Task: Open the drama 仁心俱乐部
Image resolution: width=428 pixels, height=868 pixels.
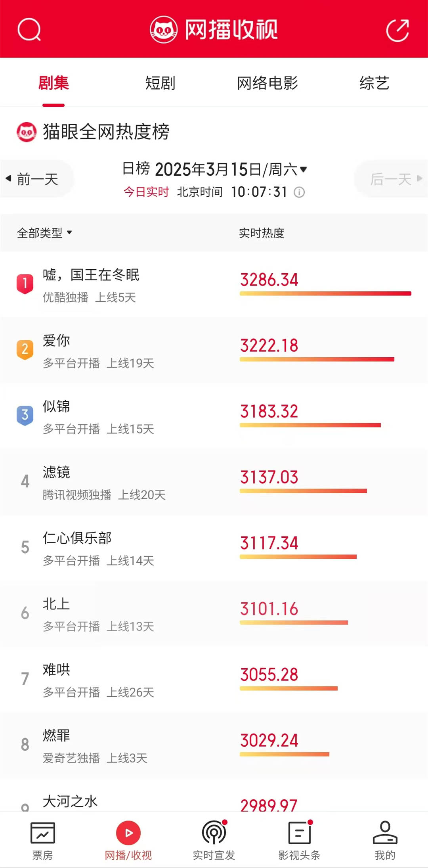Action: pyautogui.click(x=77, y=538)
